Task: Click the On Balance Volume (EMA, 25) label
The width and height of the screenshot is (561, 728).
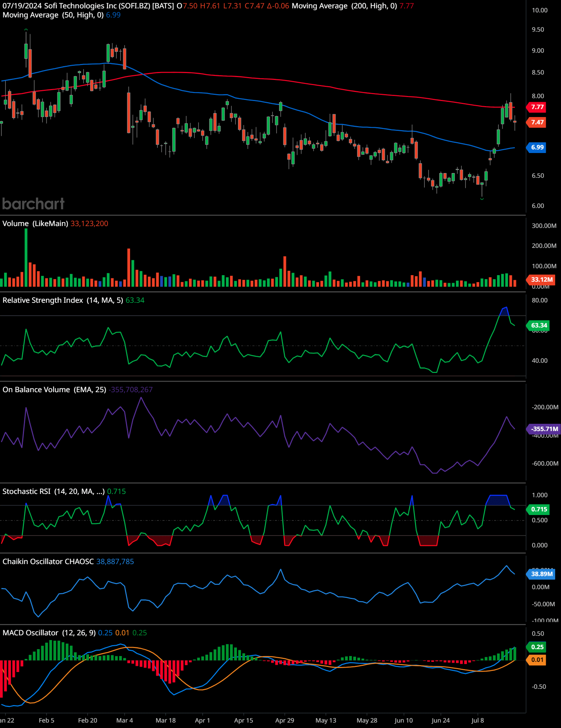Action: pos(55,390)
